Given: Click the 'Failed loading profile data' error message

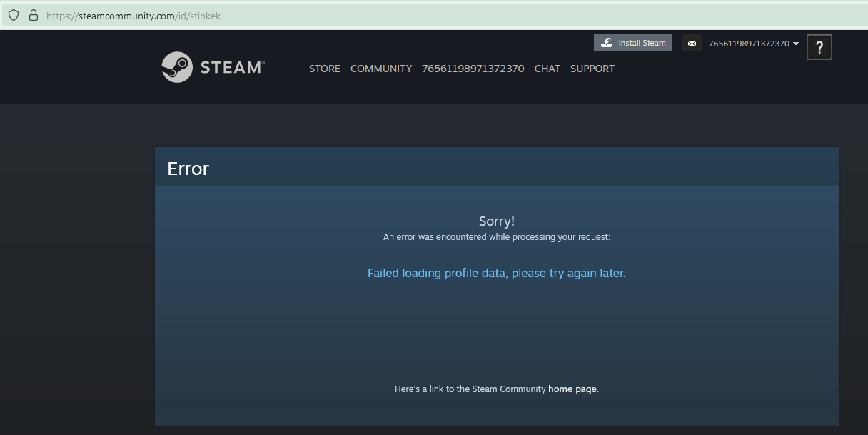Looking at the screenshot, I should pyautogui.click(x=496, y=273).
